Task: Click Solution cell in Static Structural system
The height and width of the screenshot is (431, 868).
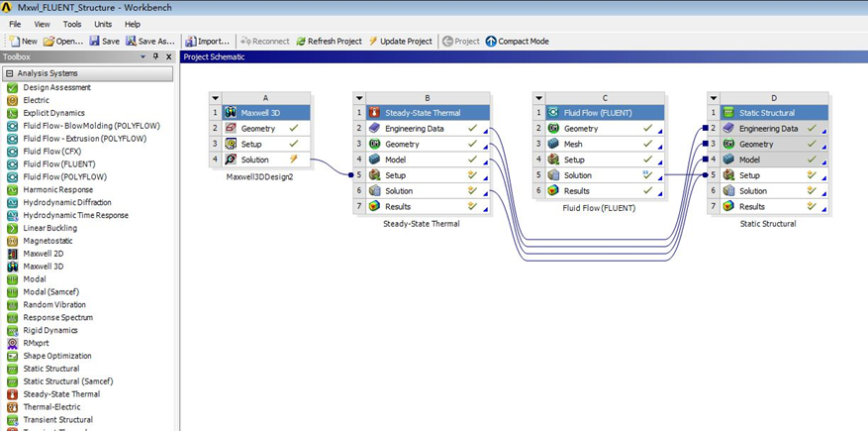Action: (774, 191)
